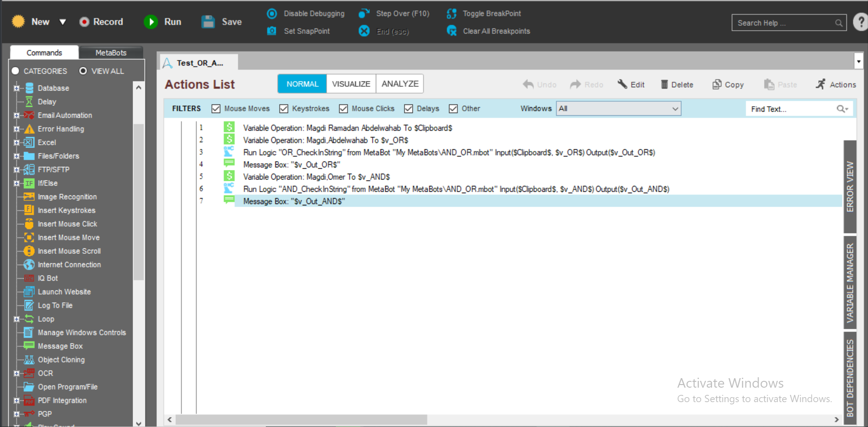Open the Windows filter dropdown
The height and width of the screenshot is (427, 868).
[x=618, y=109]
